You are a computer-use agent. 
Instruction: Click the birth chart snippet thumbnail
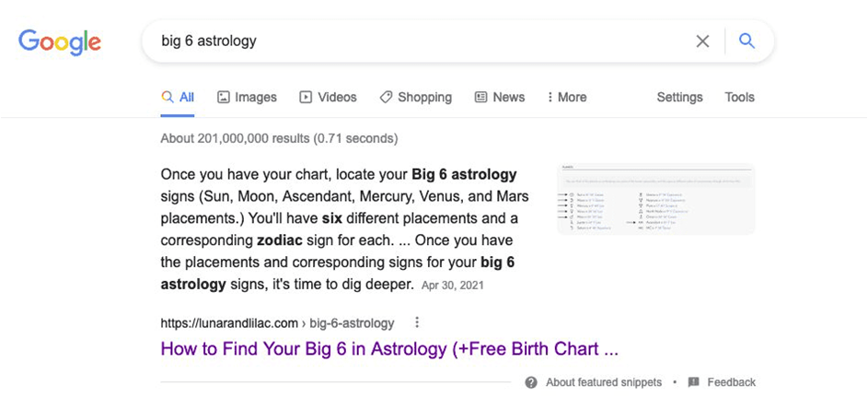pos(655,199)
